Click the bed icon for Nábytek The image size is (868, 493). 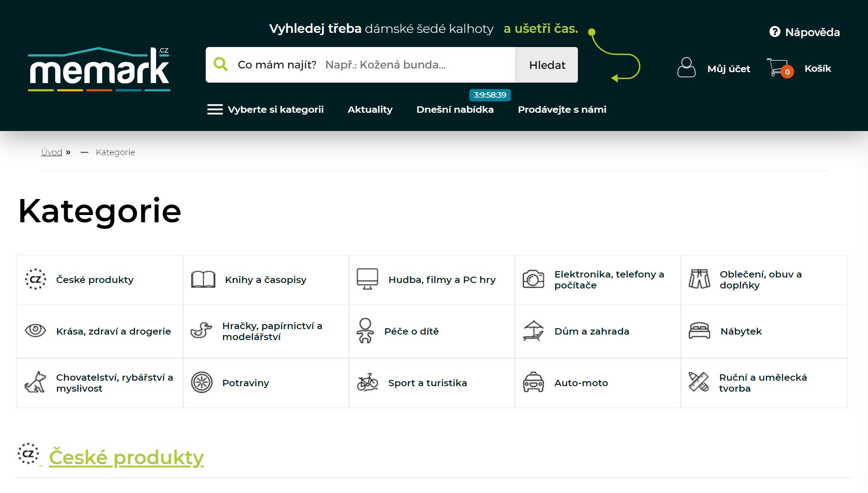click(699, 331)
